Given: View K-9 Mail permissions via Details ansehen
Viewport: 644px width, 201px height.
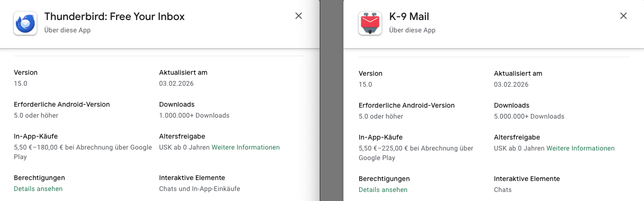Looking at the screenshot, I should pos(383,190).
